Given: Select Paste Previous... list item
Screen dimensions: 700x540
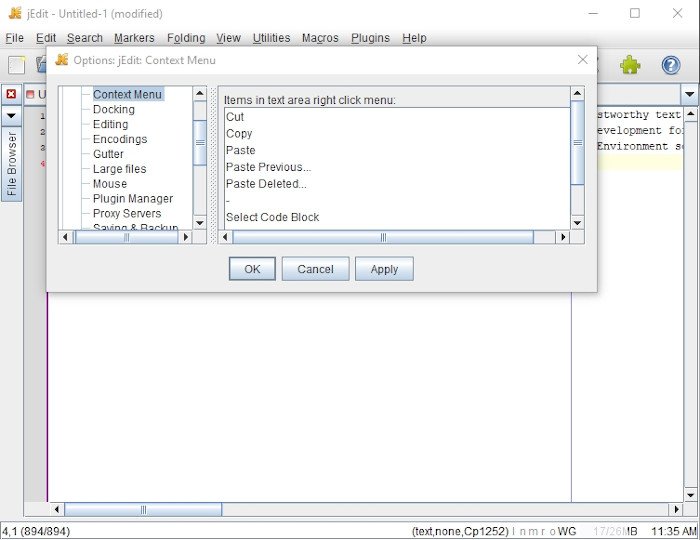Looking at the screenshot, I should click(397, 167).
